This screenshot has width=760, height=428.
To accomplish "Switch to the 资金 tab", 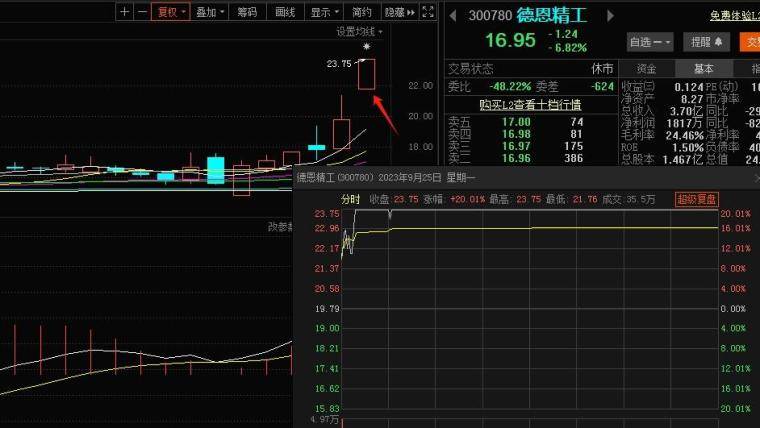I will (x=647, y=69).
